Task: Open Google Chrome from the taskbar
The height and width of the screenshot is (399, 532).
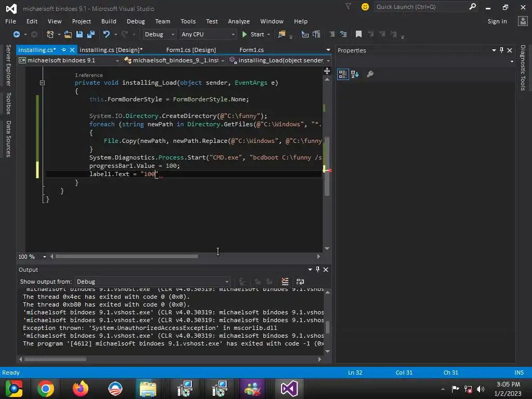Action: pos(46,389)
